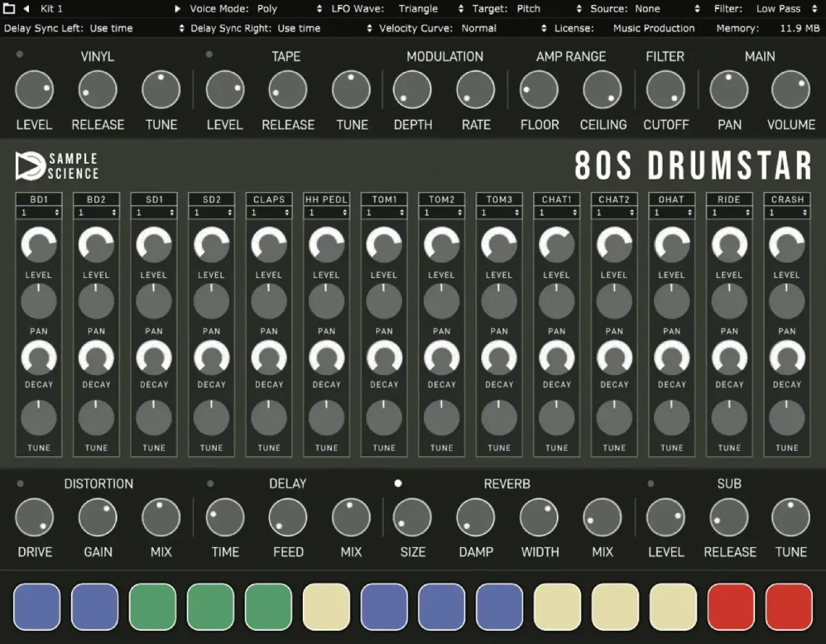The image size is (826, 644).
Task: Click the SUB RELEASE knob
Action: [729, 517]
